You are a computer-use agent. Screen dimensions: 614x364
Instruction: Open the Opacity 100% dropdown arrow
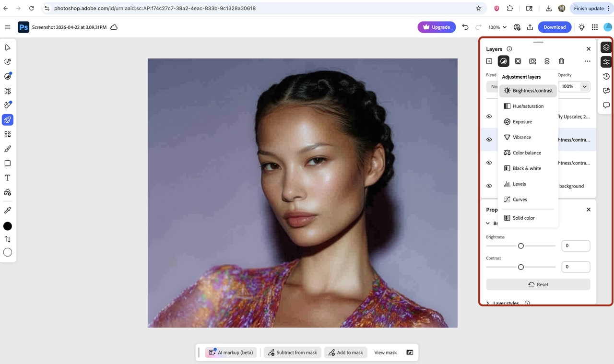585,86
